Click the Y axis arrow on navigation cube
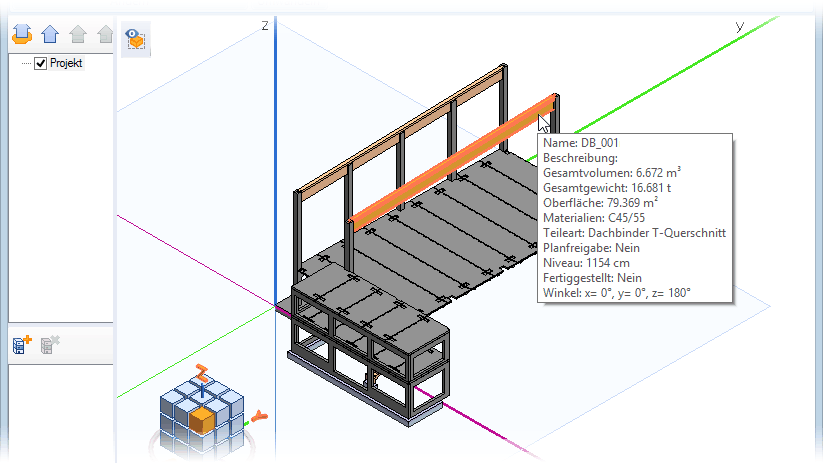Screen dimensions: 823x463 coord(259,417)
